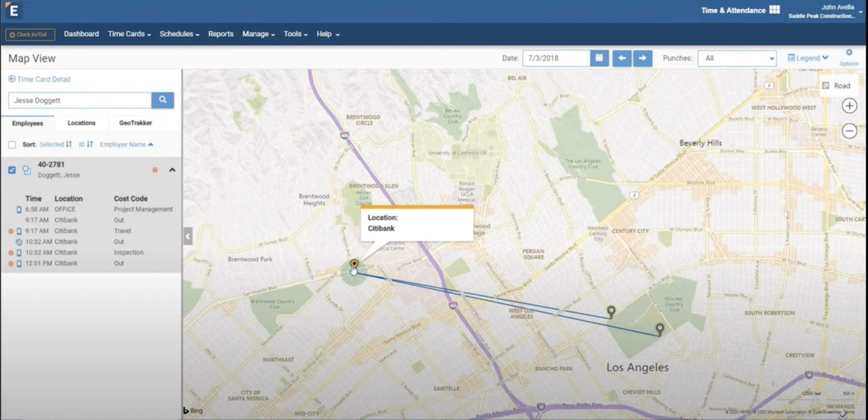Sort by ID
868x420 pixels.
(86, 144)
